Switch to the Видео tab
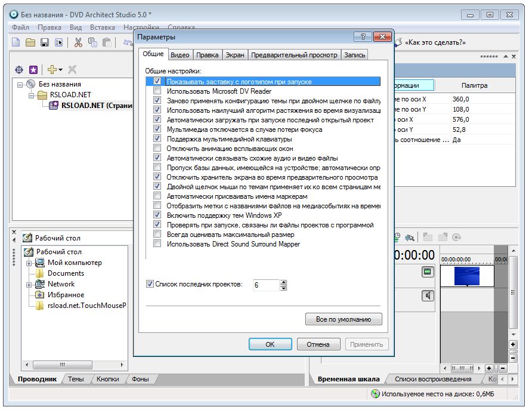 (x=180, y=55)
